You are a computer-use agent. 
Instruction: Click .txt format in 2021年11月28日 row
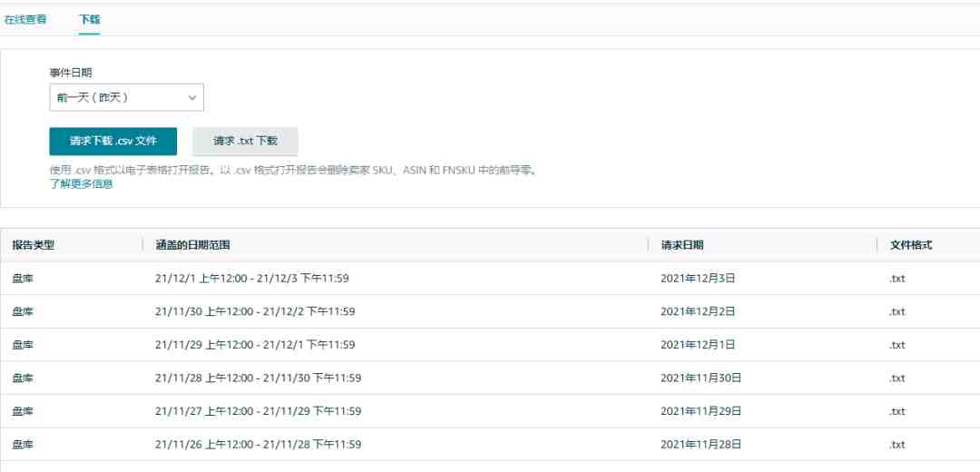897,445
